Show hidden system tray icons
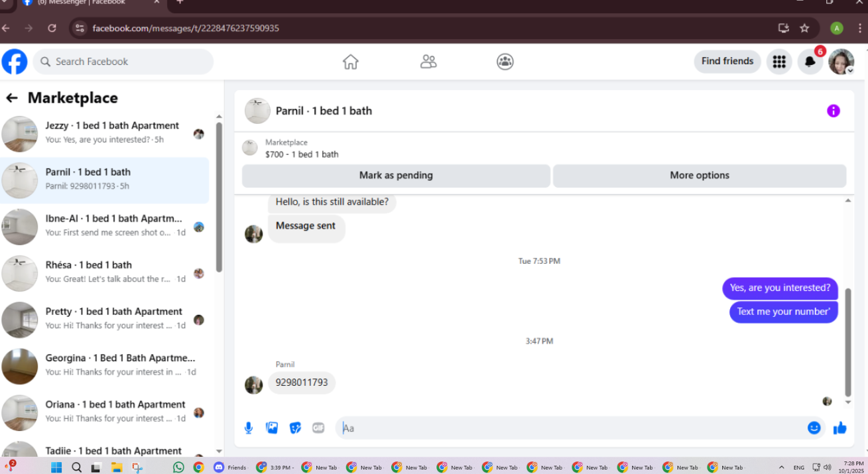The height and width of the screenshot is (474, 868). [x=781, y=467]
